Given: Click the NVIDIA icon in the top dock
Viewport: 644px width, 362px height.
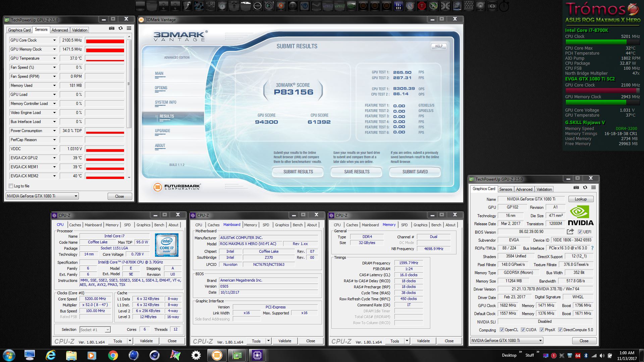Looking at the screenshot, I should 351,6.
